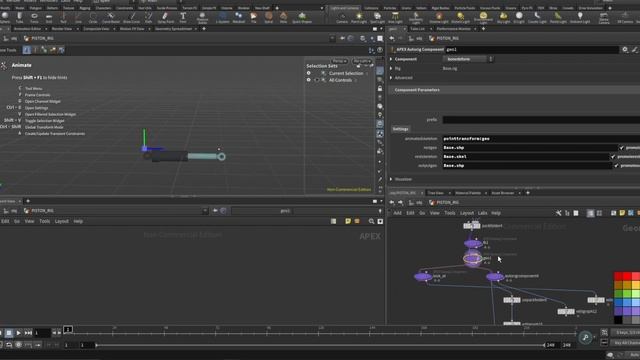Image resolution: width=640 pixels, height=360 pixels.
Task: Toggle visibility of Current Selection set
Action: point(309,73)
